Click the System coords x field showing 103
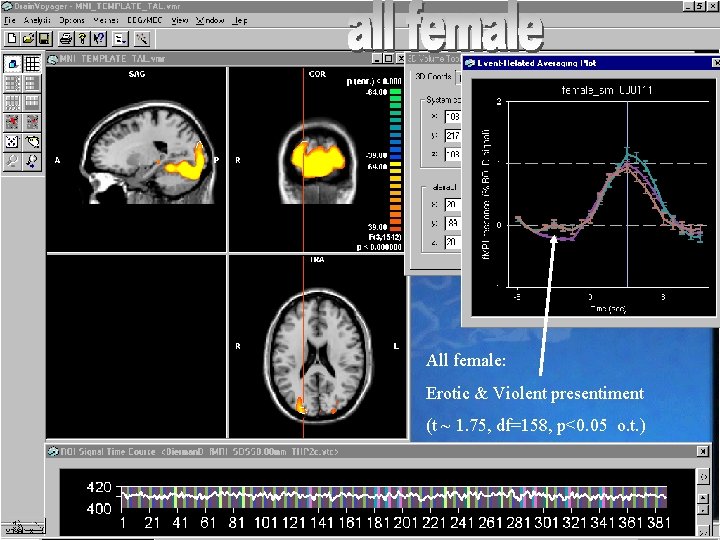 (x=453, y=117)
